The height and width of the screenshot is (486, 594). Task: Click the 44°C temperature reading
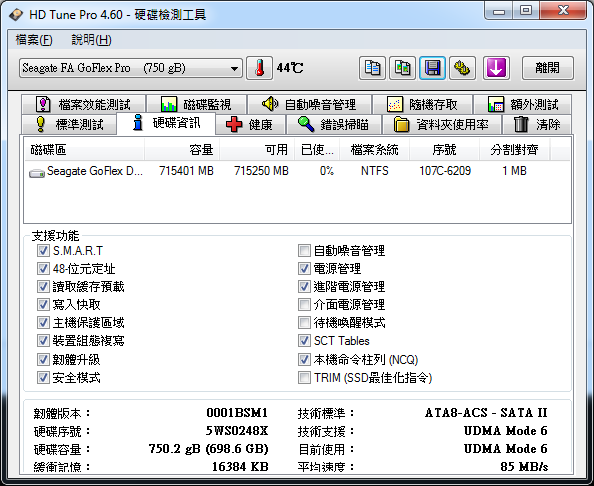tap(290, 68)
